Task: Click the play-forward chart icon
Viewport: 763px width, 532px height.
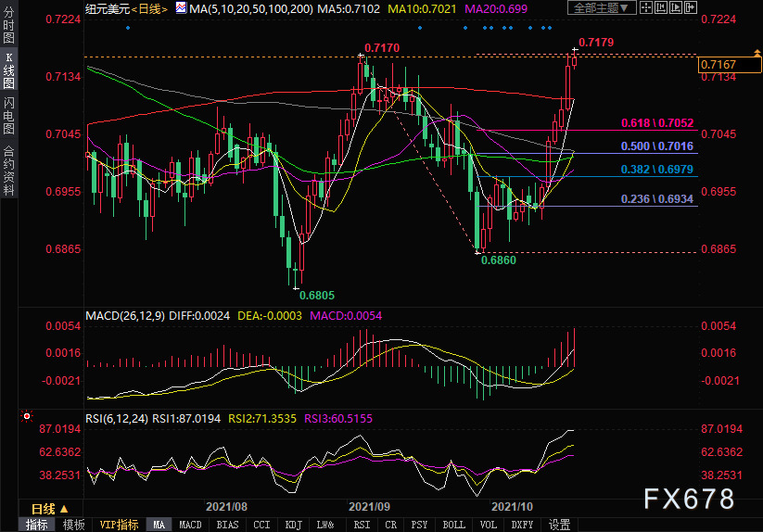Action: (676, 7)
